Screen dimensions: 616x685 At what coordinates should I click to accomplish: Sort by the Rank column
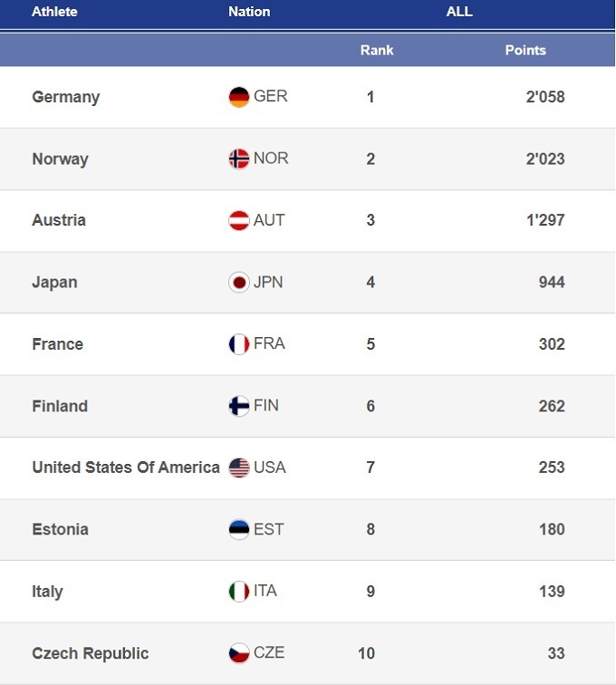tap(377, 50)
